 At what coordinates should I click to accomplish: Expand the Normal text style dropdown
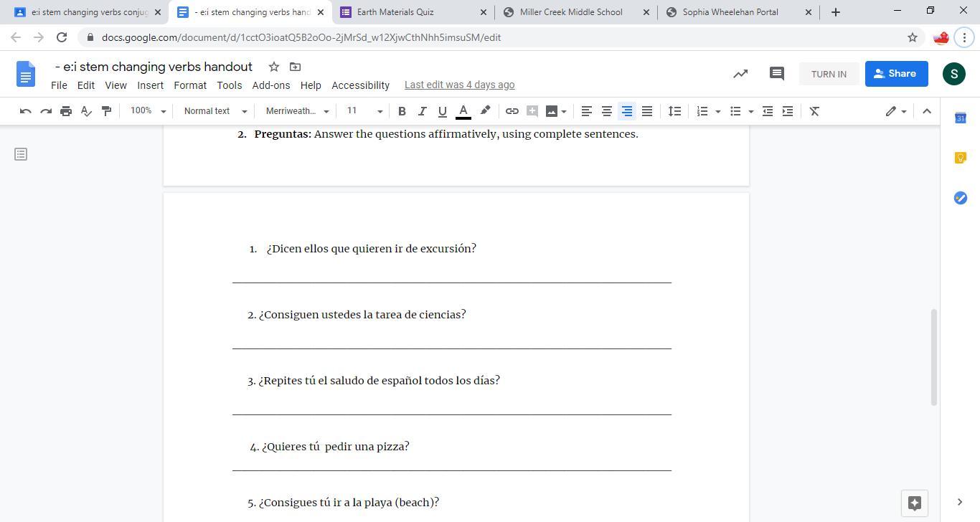pos(215,111)
